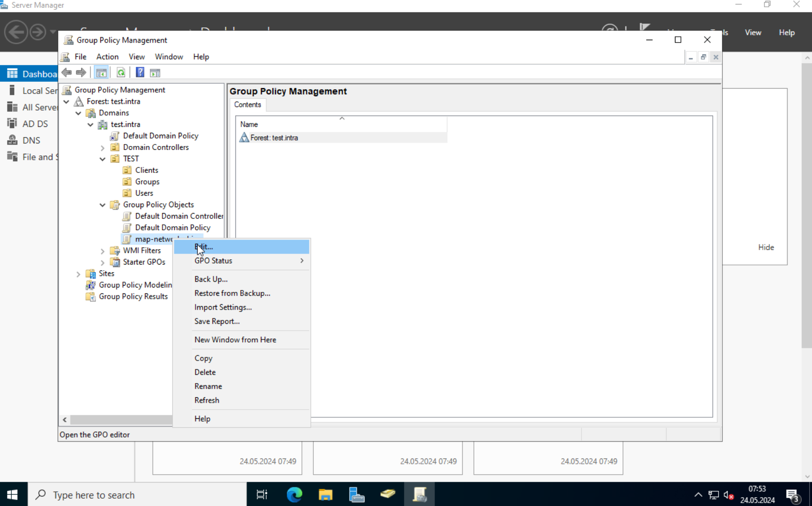Open Group Policy Modeling node

[x=135, y=285]
